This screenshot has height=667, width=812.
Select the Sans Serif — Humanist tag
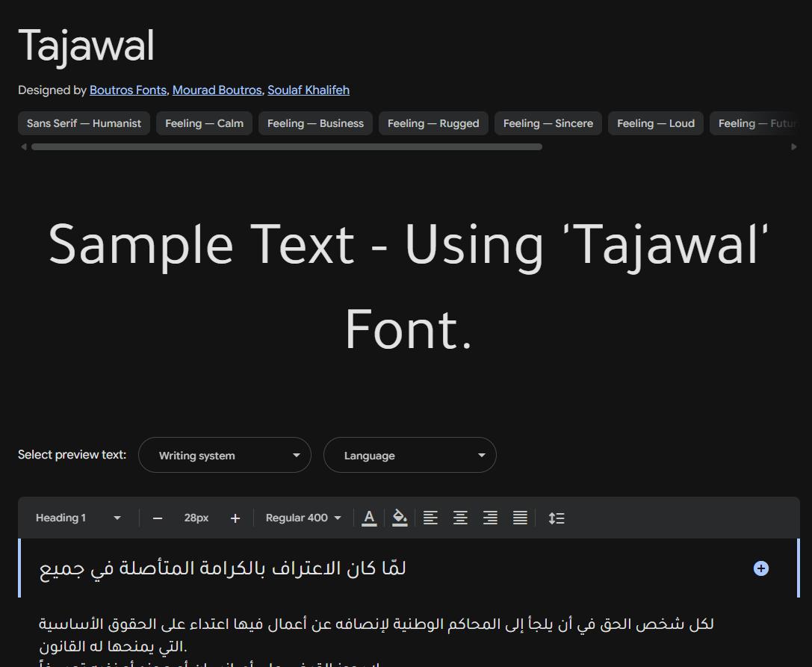[84, 123]
